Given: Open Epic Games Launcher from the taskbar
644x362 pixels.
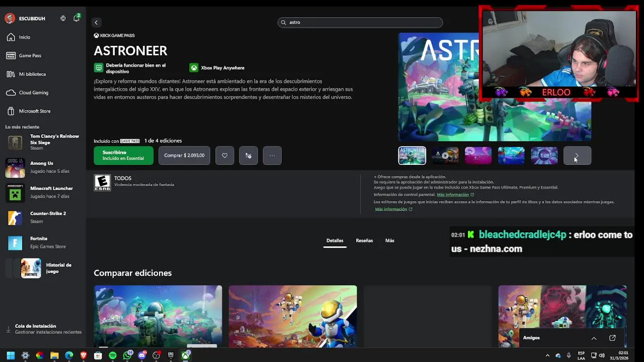Looking at the screenshot, I should [x=171, y=355].
